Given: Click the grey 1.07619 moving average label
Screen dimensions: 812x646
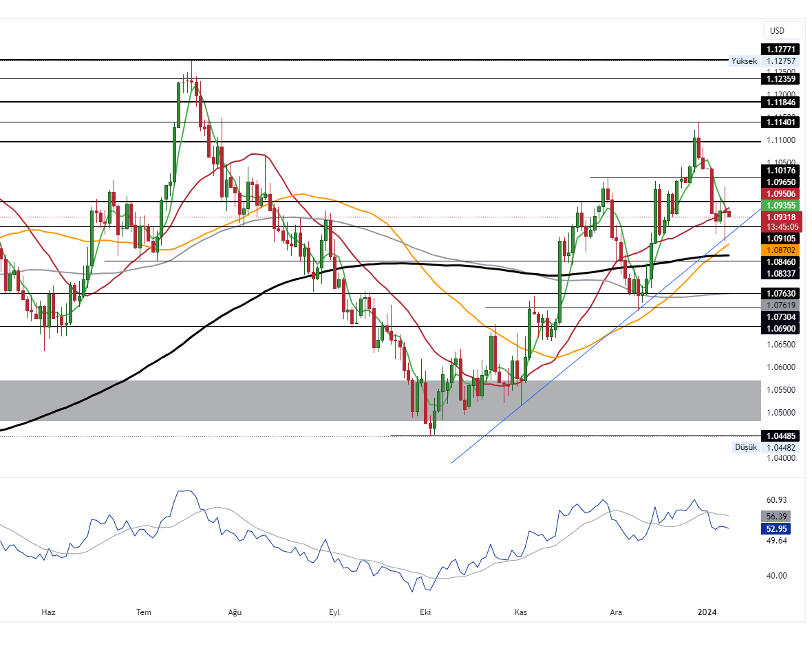Looking at the screenshot, I should click(780, 305).
